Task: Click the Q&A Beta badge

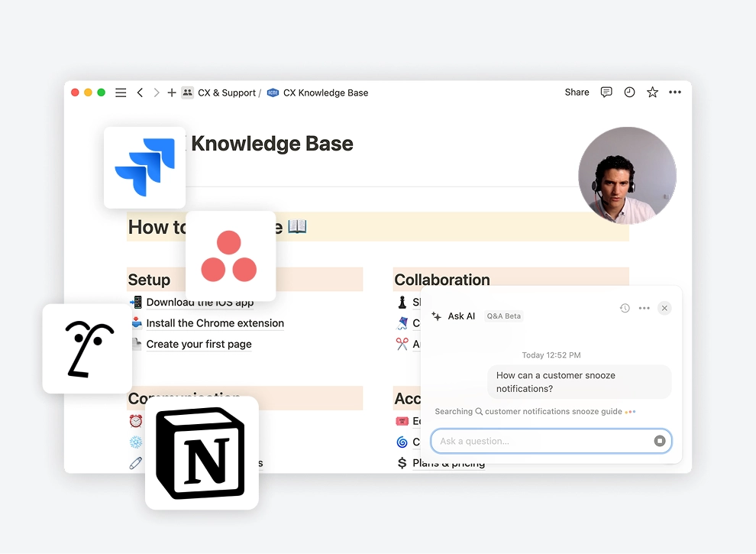Action: (x=504, y=316)
